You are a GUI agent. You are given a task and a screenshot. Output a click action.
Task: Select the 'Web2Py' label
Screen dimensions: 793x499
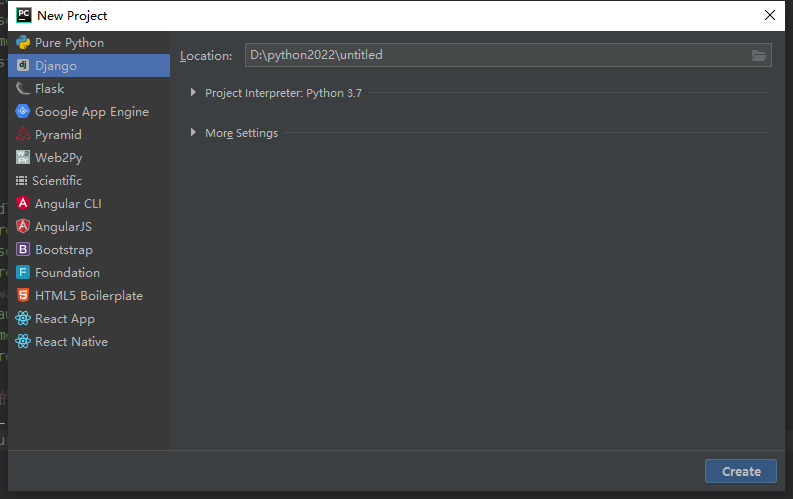(59, 158)
